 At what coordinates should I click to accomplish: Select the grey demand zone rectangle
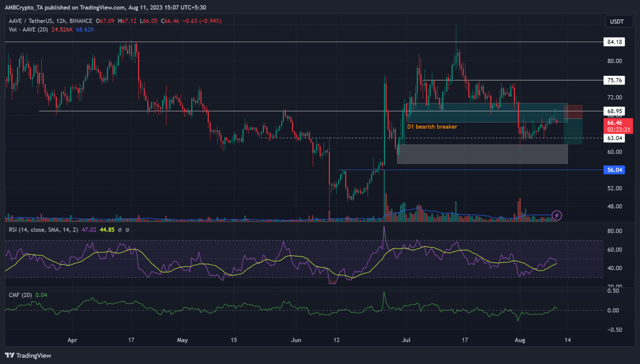(482, 154)
